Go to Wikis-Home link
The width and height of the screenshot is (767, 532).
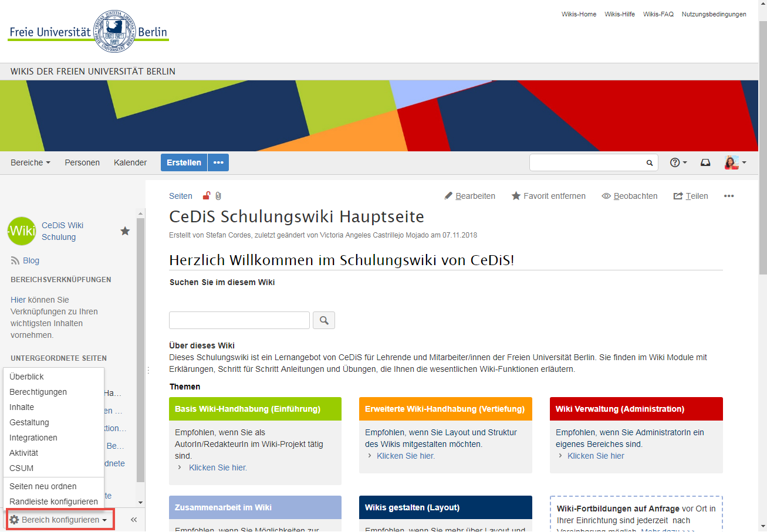point(579,14)
